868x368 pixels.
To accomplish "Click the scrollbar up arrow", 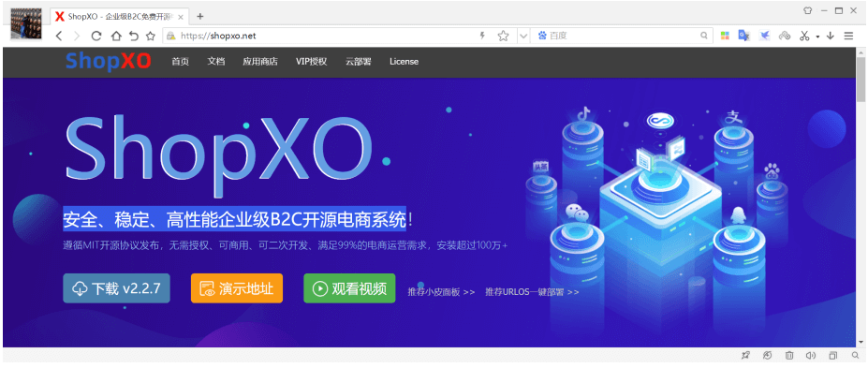I will coord(861,52).
